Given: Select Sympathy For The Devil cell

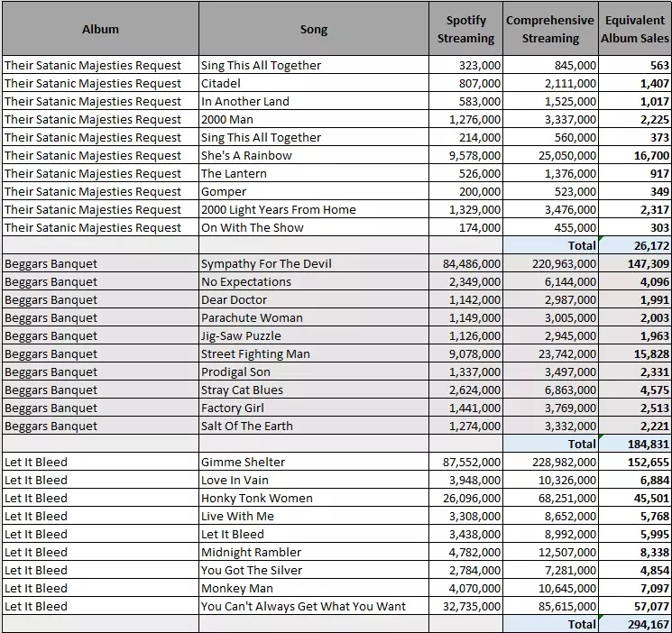Looking at the screenshot, I should tap(314, 263).
